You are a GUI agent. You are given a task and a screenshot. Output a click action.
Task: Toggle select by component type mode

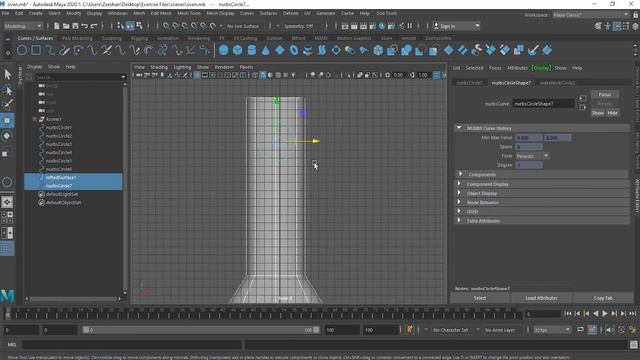(x=139, y=26)
